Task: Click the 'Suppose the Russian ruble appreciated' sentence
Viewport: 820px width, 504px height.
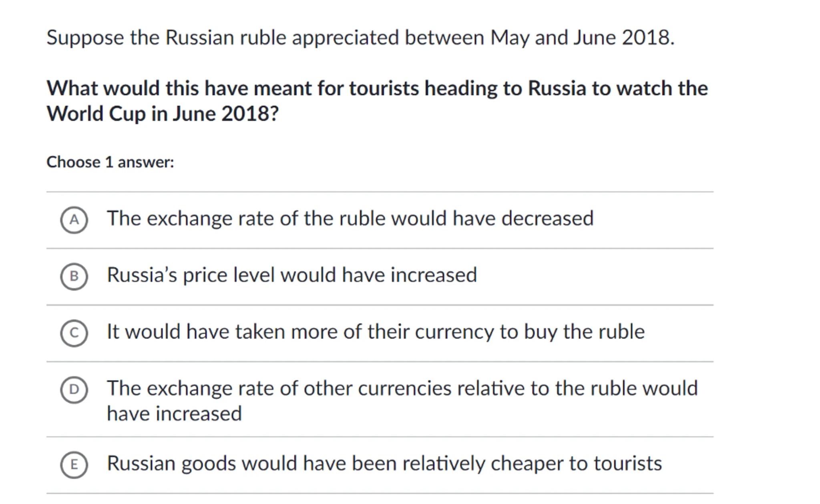Action: coord(360,38)
